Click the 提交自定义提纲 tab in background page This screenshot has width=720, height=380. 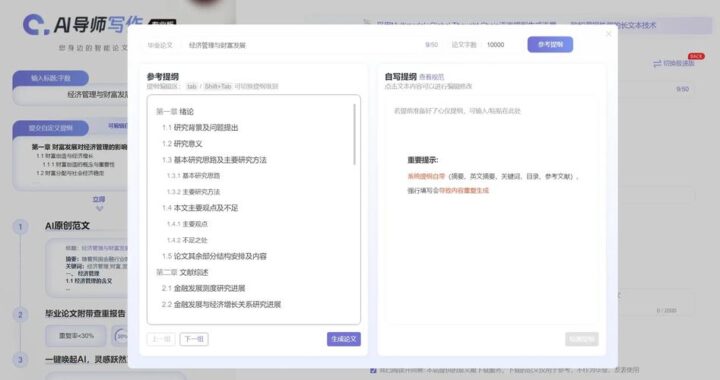pos(51,128)
